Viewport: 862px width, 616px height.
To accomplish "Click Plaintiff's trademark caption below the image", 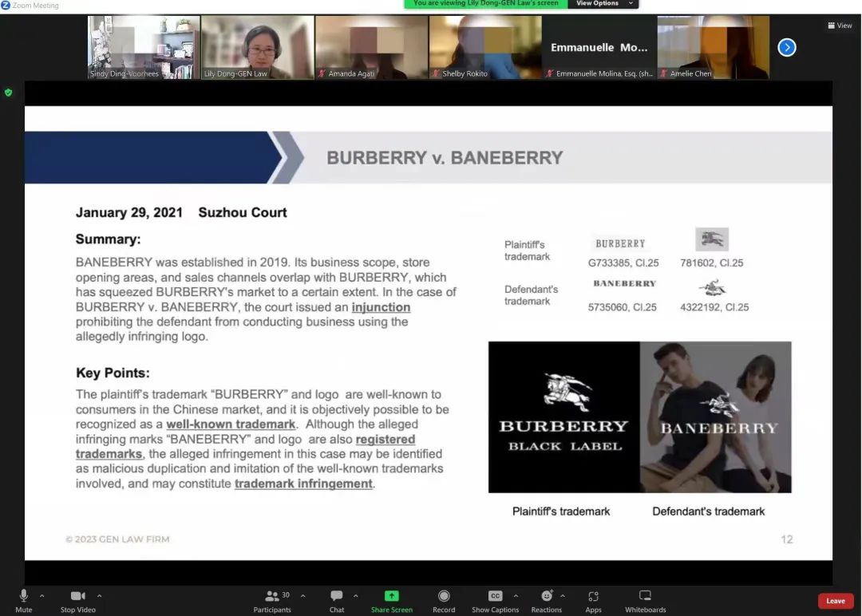I will pyautogui.click(x=561, y=511).
